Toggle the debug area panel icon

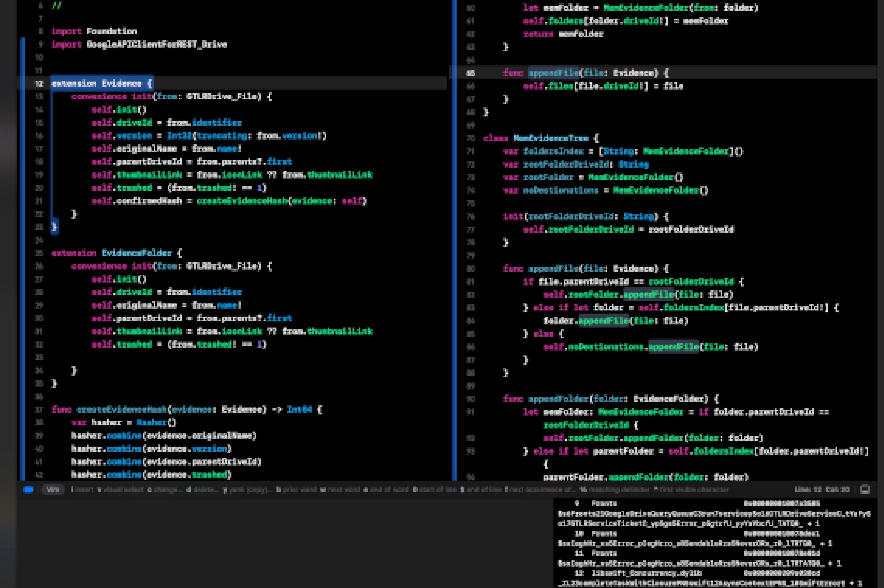(865, 489)
